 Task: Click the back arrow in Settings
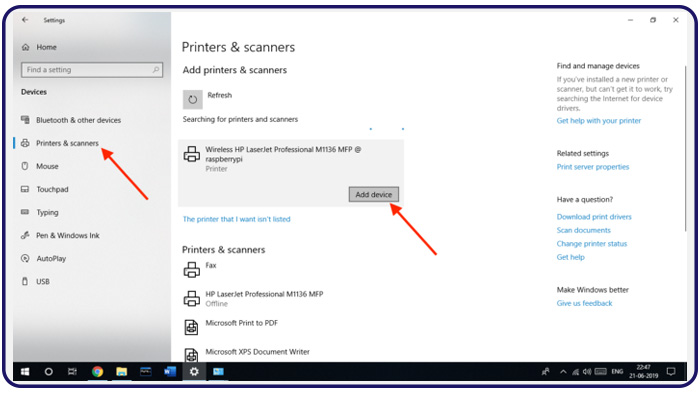25,20
